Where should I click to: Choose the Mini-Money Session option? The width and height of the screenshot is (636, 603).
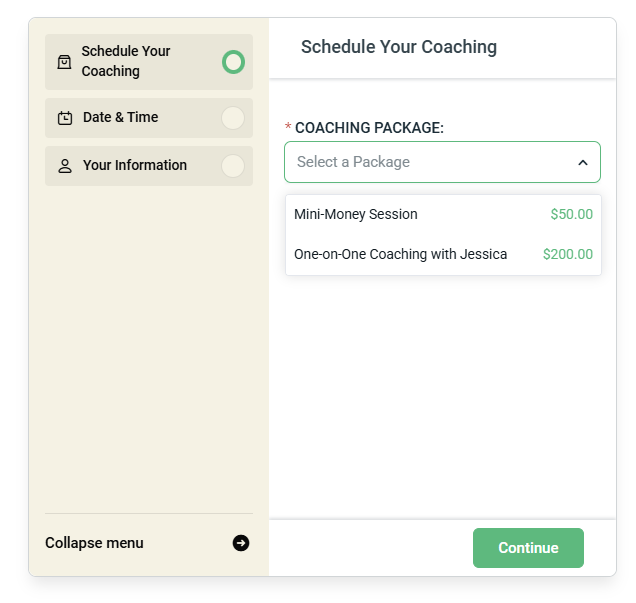356,214
